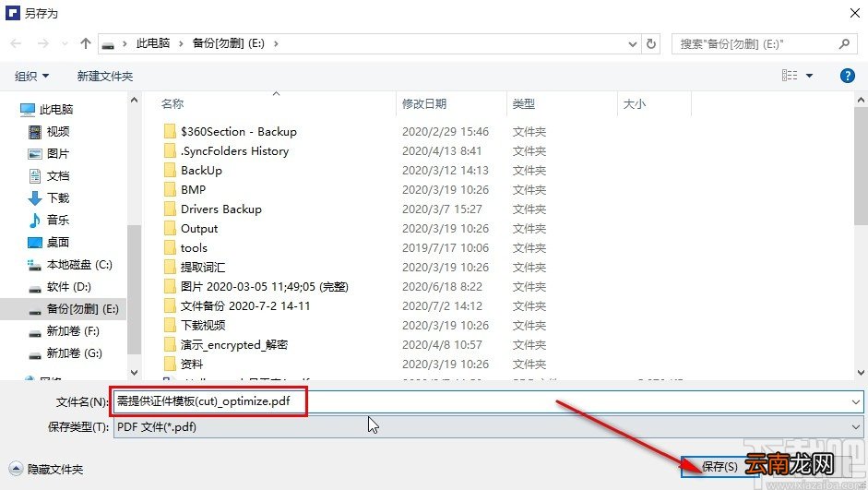Sort by 修改日期 column header

pos(424,103)
